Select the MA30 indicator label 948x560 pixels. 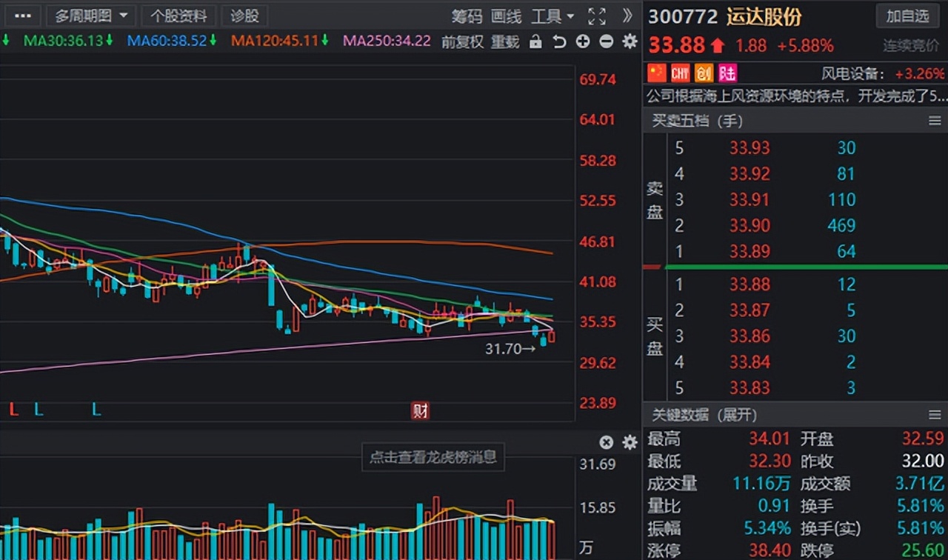coord(68,41)
